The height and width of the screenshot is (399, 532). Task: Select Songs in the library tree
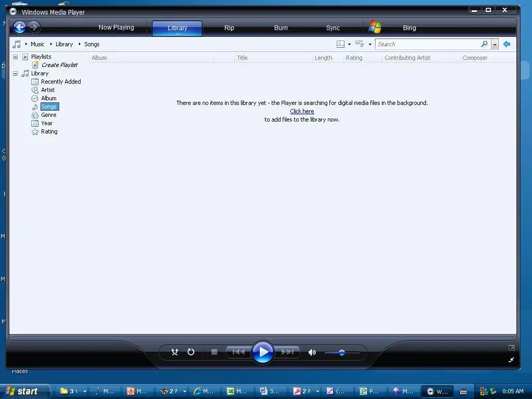49,107
